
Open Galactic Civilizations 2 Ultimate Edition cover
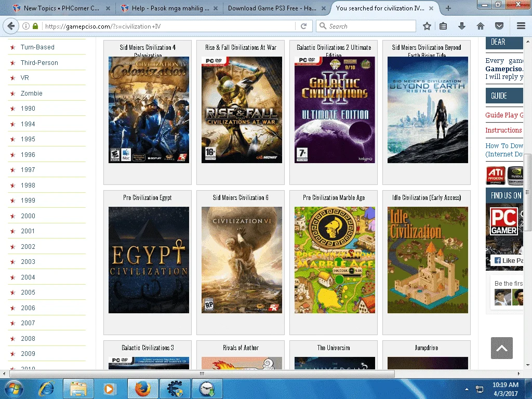(x=335, y=110)
